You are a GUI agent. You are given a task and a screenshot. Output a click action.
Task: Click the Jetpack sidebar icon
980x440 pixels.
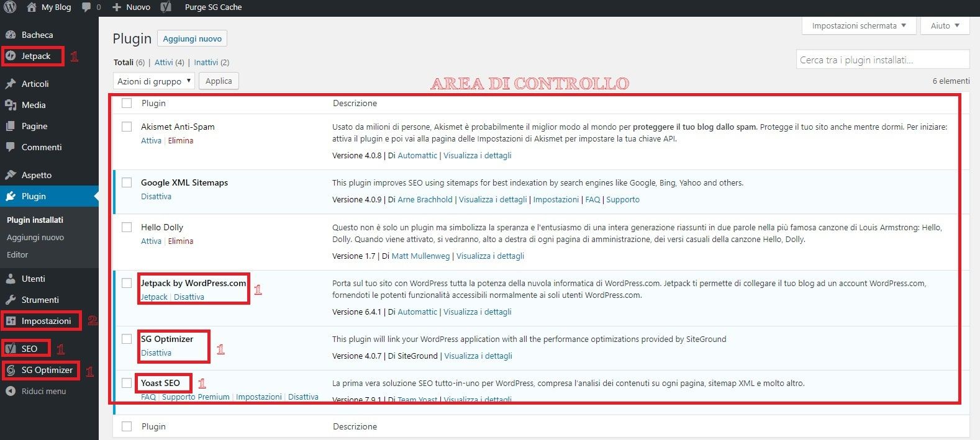point(11,56)
